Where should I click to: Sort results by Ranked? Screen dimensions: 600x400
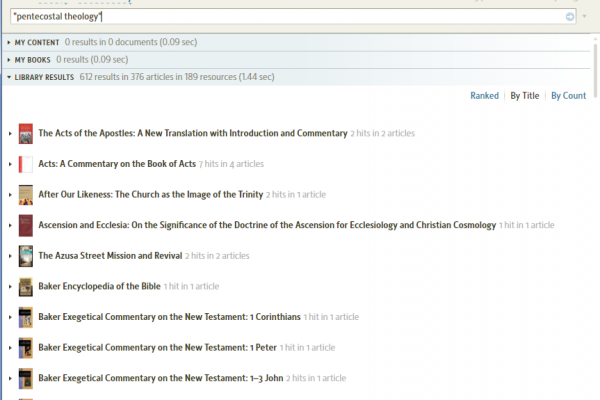click(x=484, y=96)
